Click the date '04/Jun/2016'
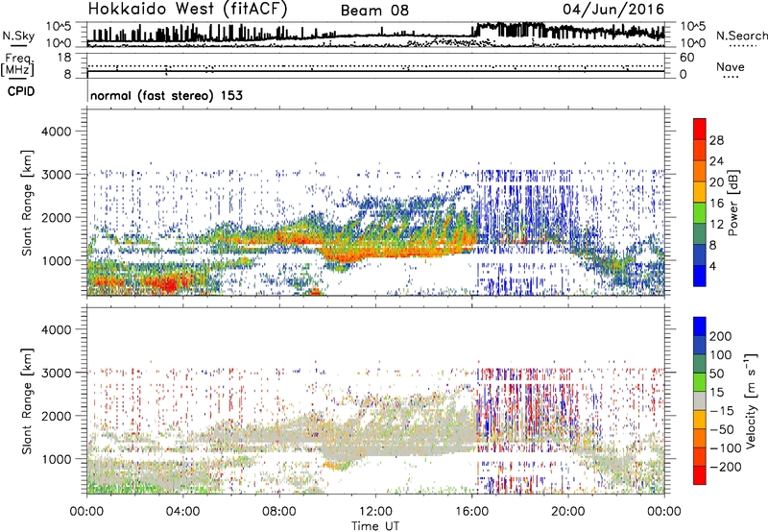This screenshot has width=768, height=532. pyautogui.click(x=613, y=10)
